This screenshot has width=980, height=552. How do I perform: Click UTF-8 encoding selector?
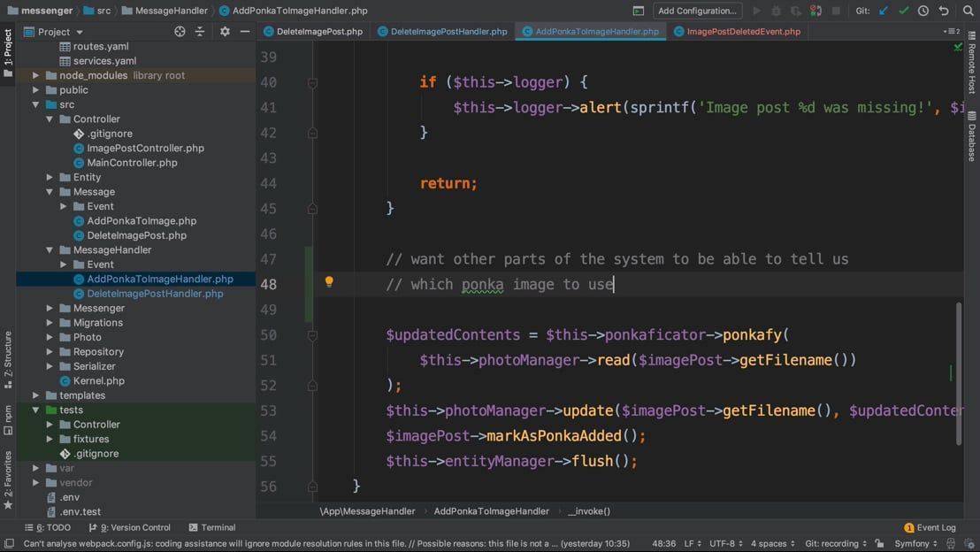[x=725, y=543]
